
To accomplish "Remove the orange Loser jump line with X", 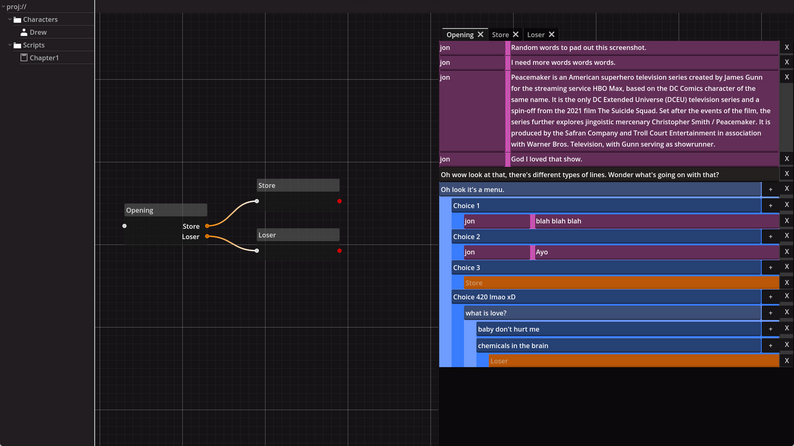I will pyautogui.click(x=787, y=361).
